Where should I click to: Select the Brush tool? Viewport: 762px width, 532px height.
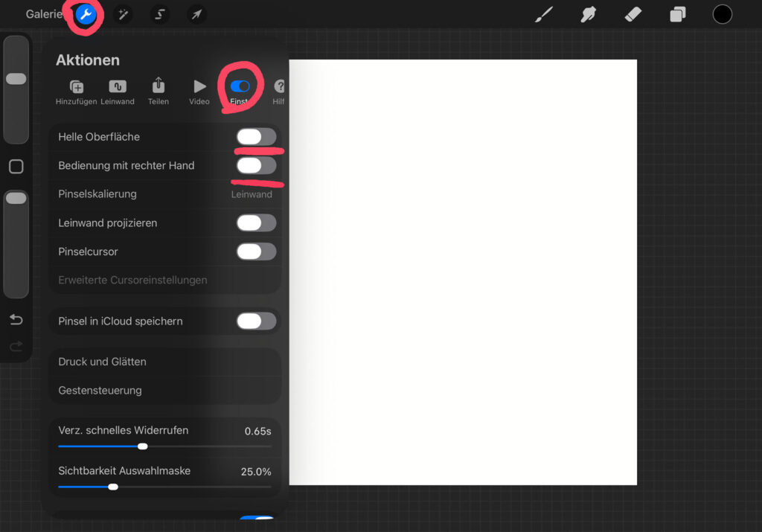click(544, 15)
